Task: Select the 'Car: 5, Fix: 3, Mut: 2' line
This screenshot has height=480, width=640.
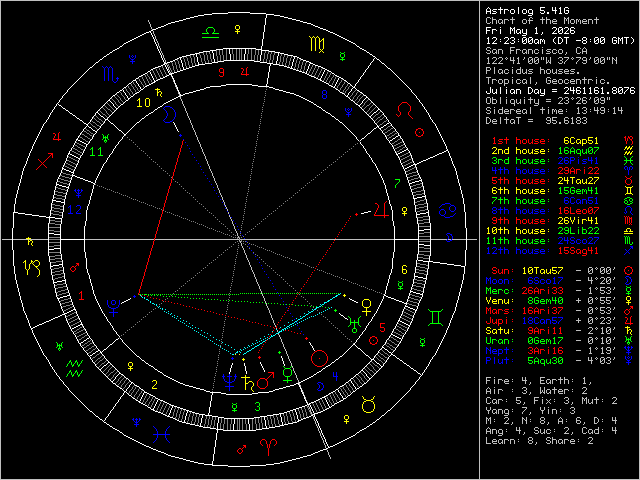Action: tap(551, 401)
